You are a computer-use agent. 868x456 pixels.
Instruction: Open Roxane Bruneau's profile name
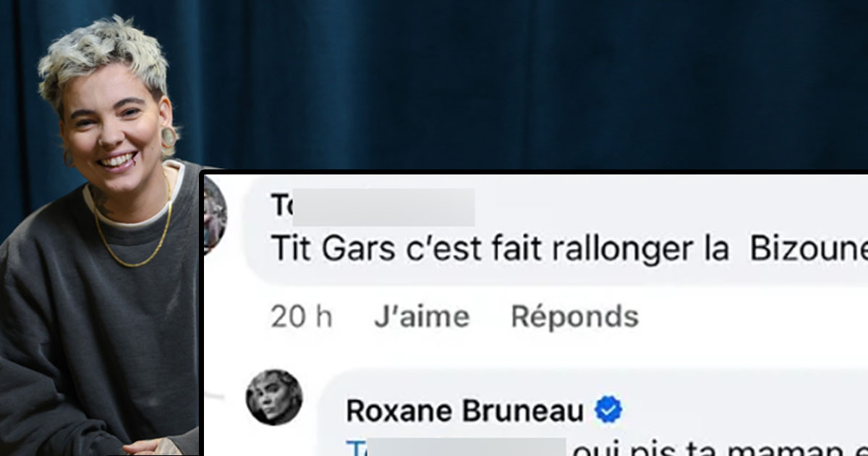465,411
